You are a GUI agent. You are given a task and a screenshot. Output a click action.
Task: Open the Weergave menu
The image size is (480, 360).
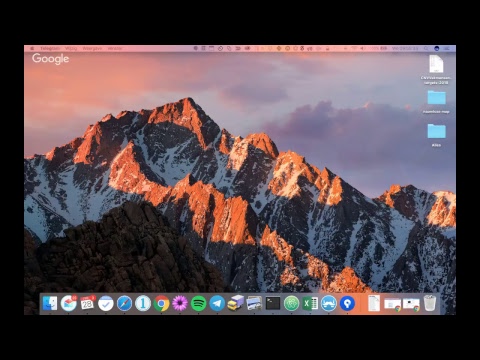point(92,48)
